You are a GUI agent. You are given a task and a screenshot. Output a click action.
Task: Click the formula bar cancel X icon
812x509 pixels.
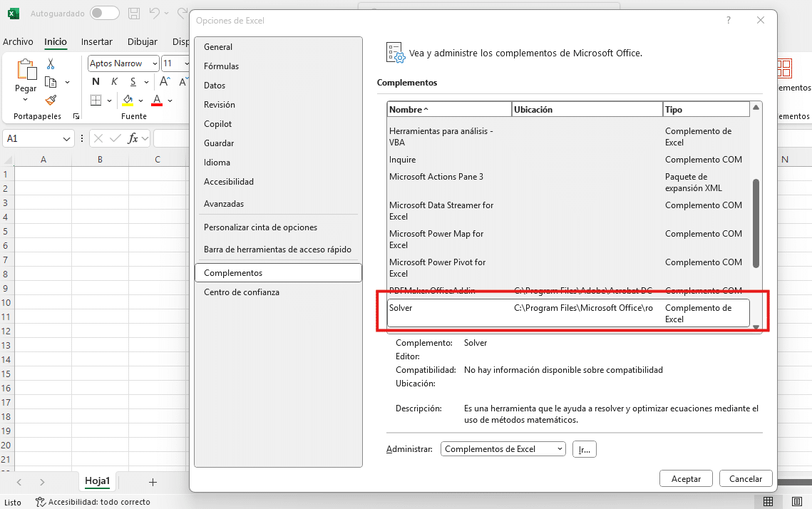[x=98, y=138]
